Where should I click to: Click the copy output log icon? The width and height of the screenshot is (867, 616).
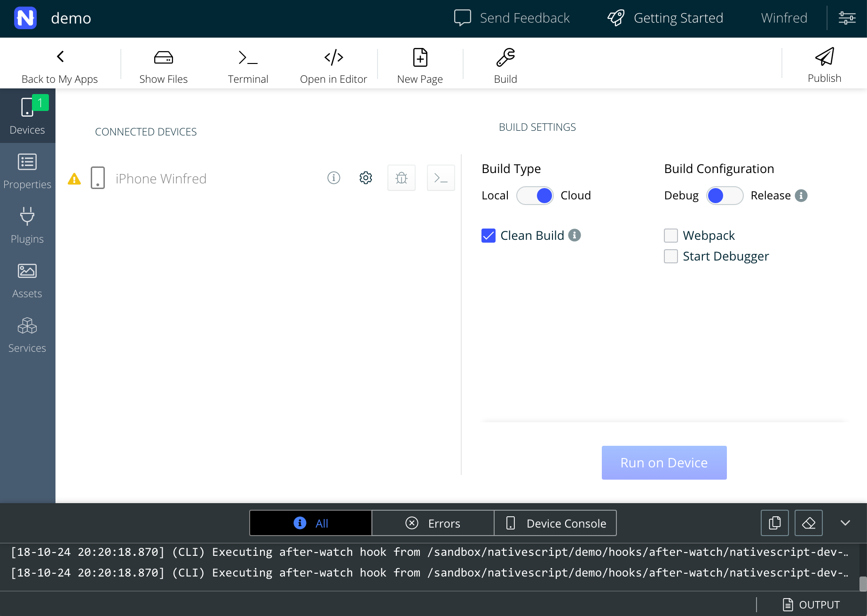coord(774,523)
